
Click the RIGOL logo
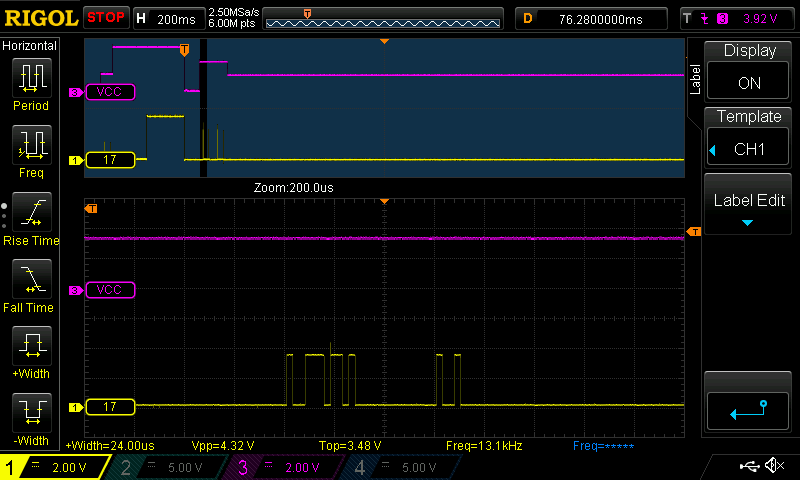(40, 17)
